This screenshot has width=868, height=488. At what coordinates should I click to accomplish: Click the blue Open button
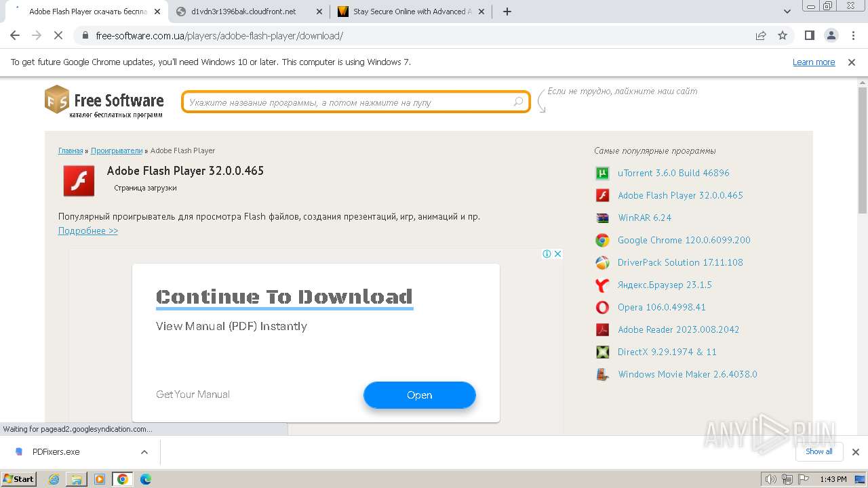tap(419, 395)
